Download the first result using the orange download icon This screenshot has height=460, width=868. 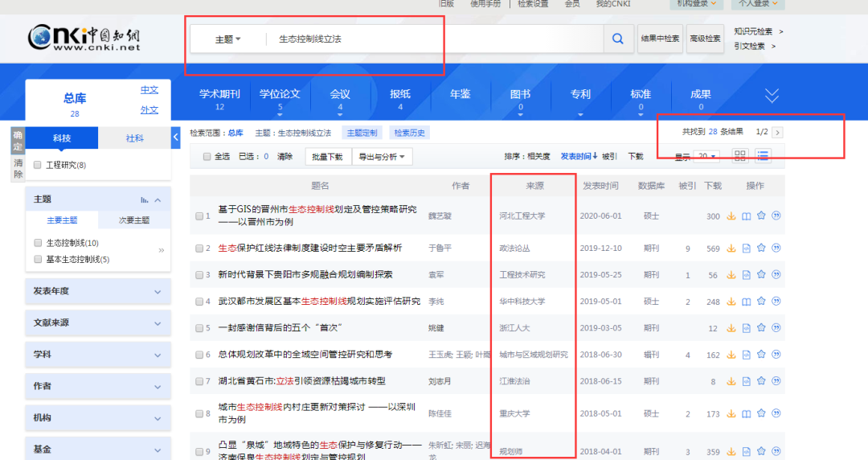731,216
